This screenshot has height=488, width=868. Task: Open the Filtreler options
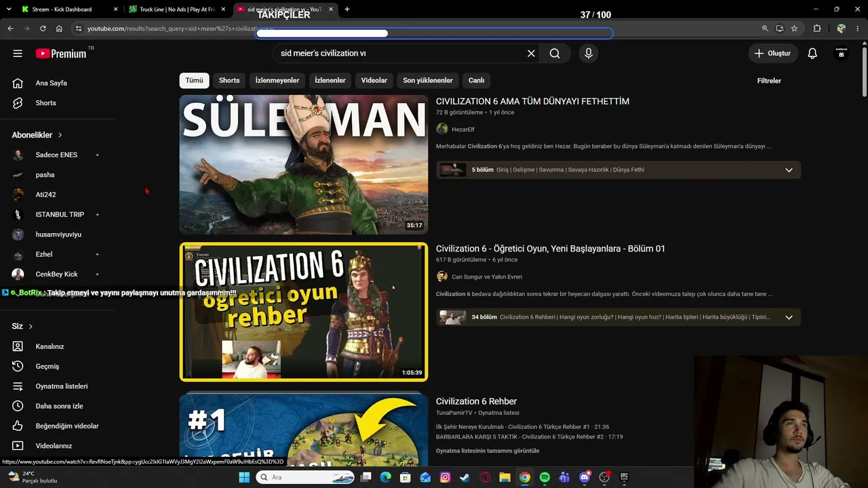click(x=769, y=81)
